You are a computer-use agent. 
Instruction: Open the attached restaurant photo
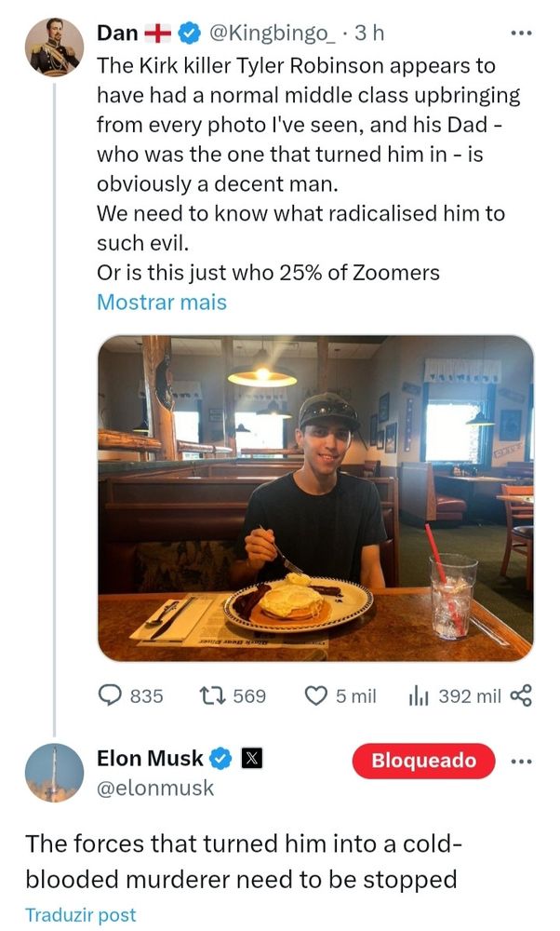click(315, 497)
